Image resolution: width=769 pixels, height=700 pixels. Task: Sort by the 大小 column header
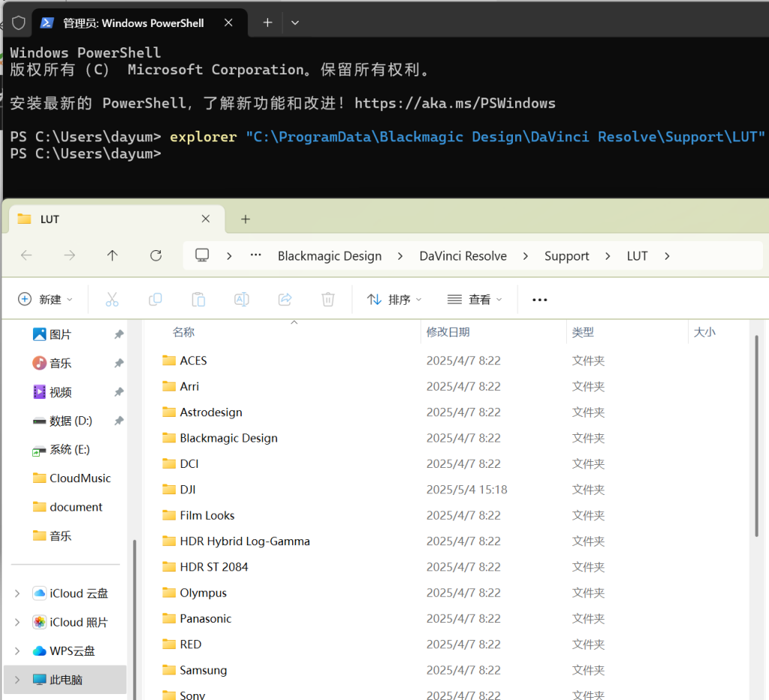704,332
